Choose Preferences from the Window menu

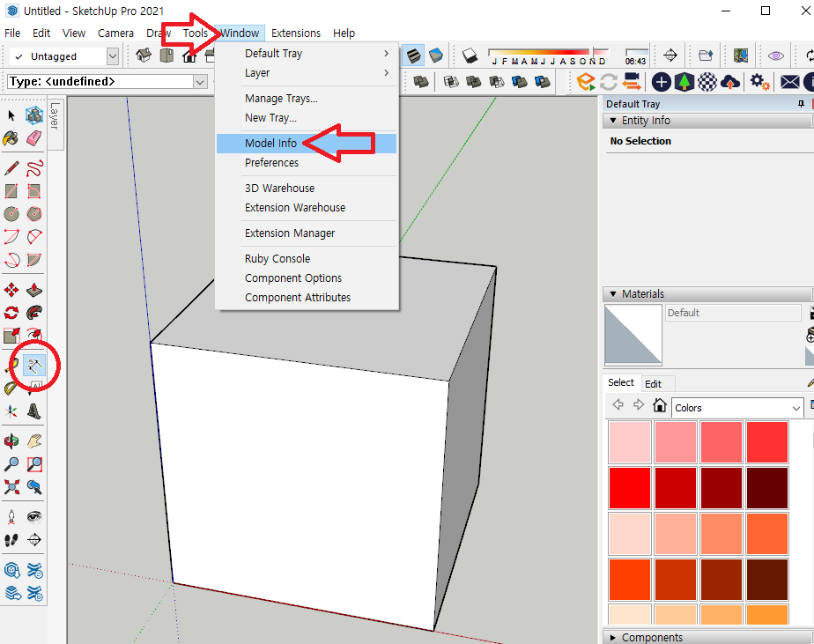[307, 163]
